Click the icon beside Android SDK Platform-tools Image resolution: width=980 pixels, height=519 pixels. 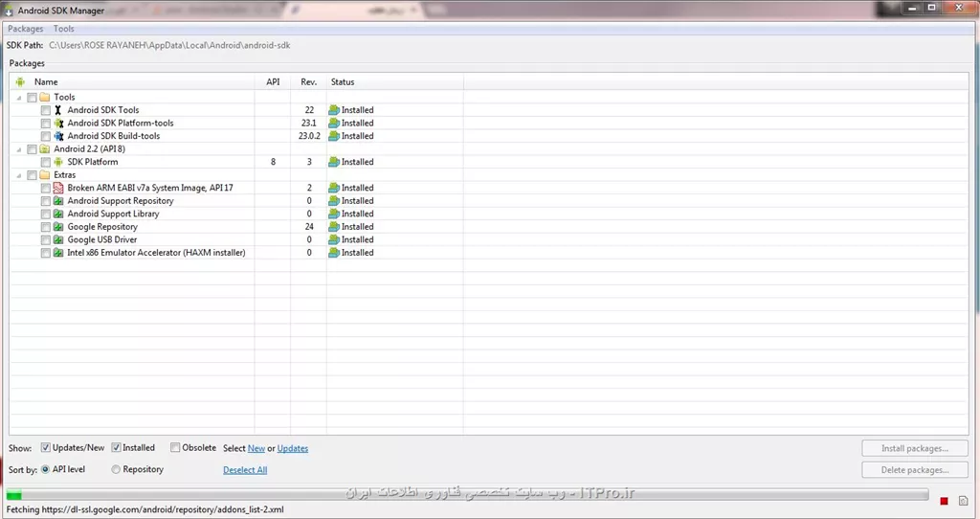58,124
